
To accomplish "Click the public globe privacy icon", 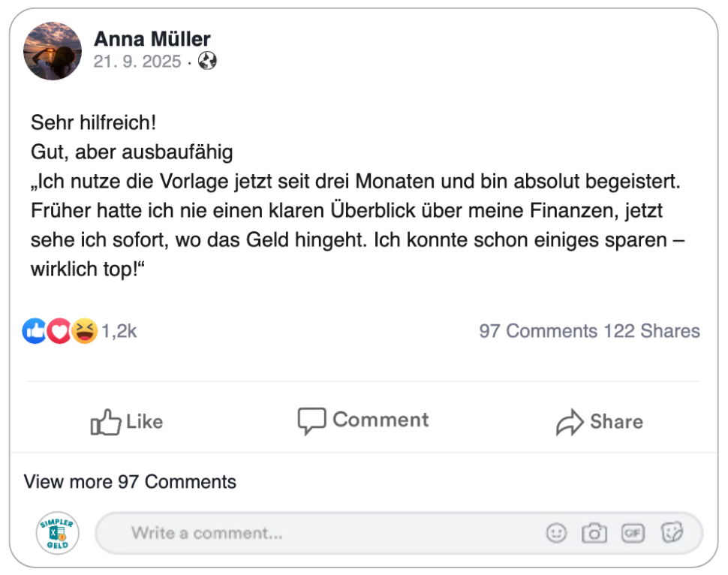I will 208,62.
